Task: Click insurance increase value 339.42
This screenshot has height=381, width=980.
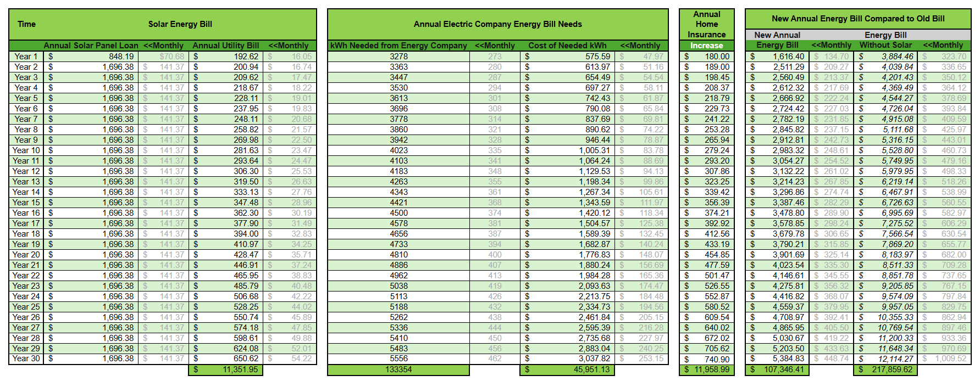Action: click(706, 192)
